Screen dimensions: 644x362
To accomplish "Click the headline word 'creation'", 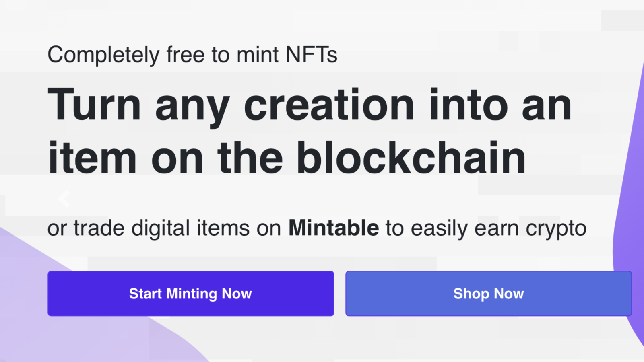I will [329, 105].
